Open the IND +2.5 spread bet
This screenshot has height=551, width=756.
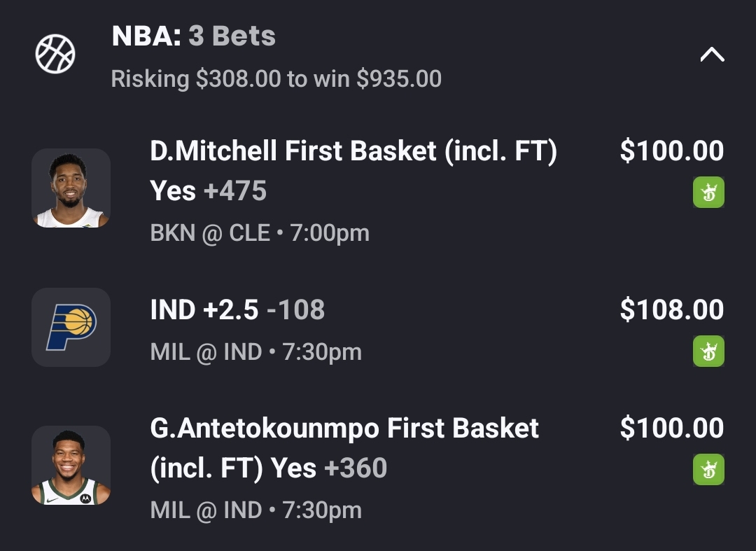204,309
